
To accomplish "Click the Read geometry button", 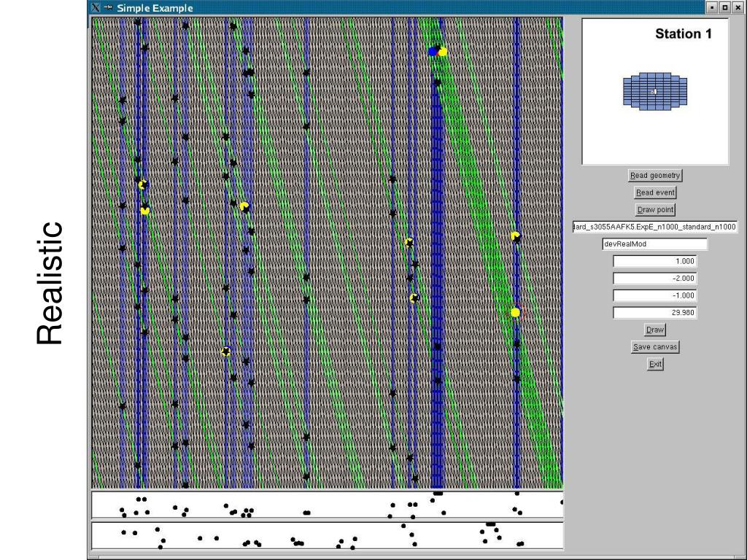I will pos(655,175).
